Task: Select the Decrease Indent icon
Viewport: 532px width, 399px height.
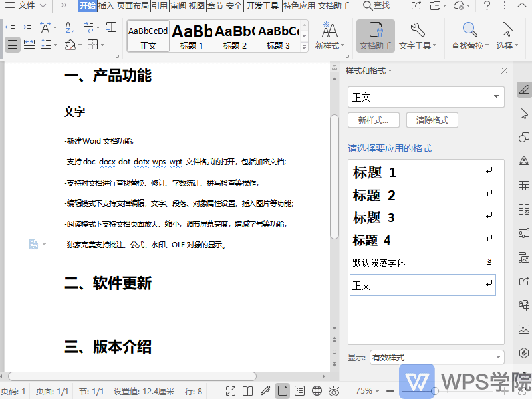Action: tap(10, 27)
